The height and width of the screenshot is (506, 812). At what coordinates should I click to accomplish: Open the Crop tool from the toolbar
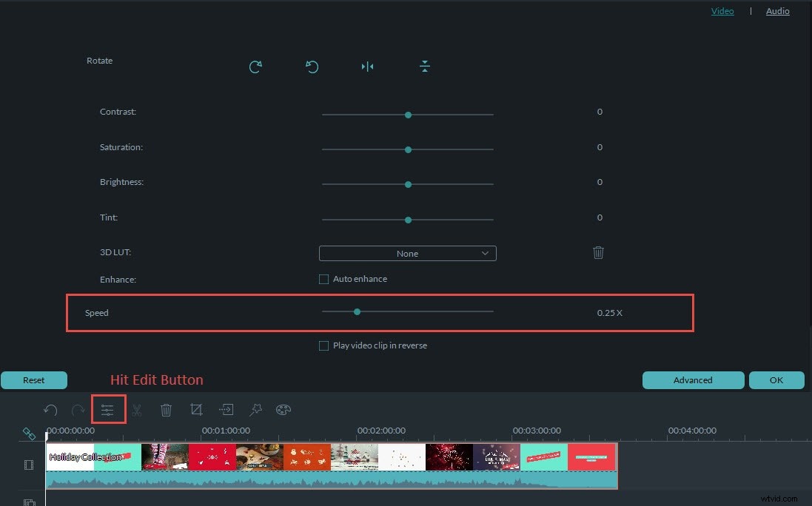click(195, 409)
